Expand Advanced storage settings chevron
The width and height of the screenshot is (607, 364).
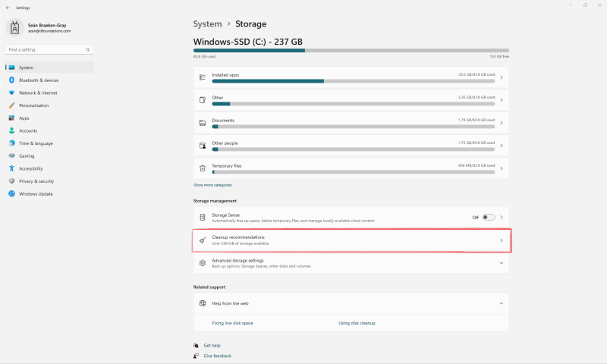coord(501,263)
